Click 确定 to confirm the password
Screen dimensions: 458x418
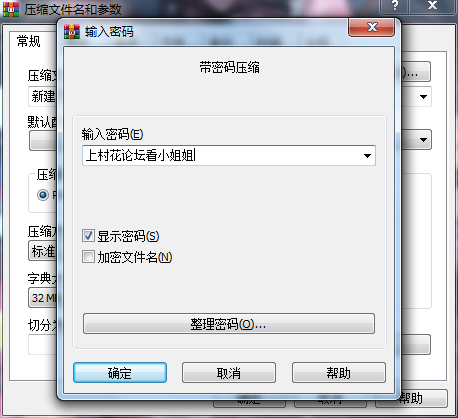coord(120,373)
